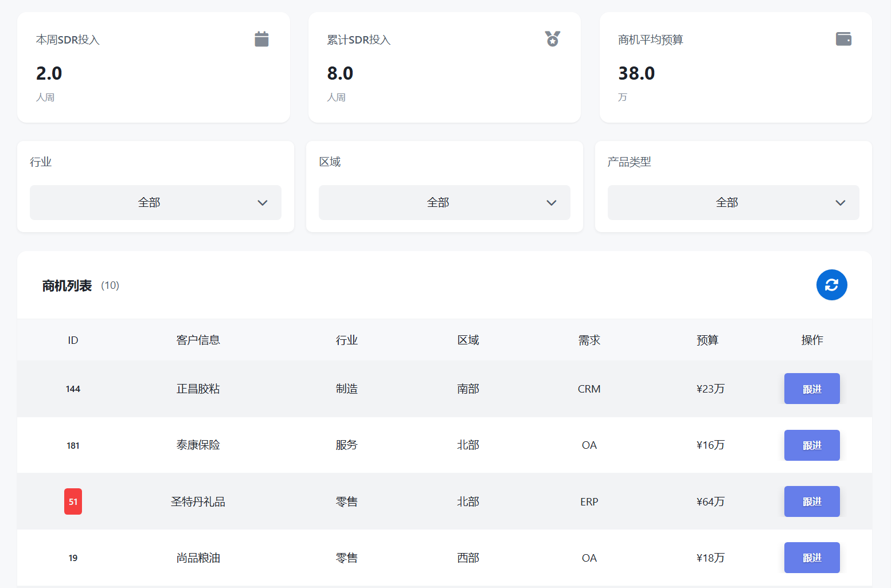Click the refresh icon in 商机列表 header

tap(831, 285)
